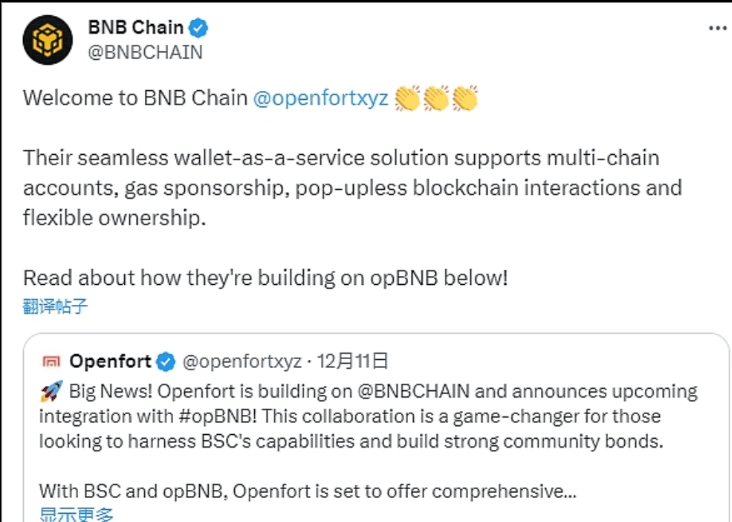Image resolution: width=732 pixels, height=522 pixels.
Task: Click Openfort's verified badge in quote
Action: pyautogui.click(x=167, y=361)
